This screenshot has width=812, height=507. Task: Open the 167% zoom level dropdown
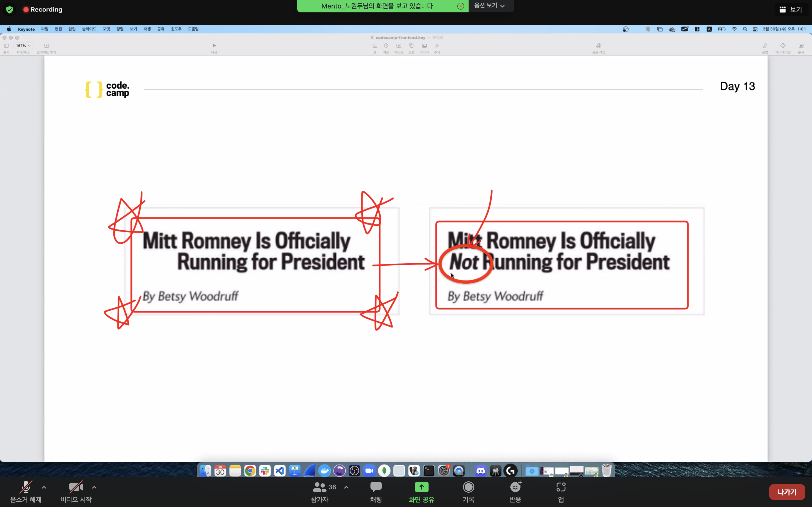(23, 46)
